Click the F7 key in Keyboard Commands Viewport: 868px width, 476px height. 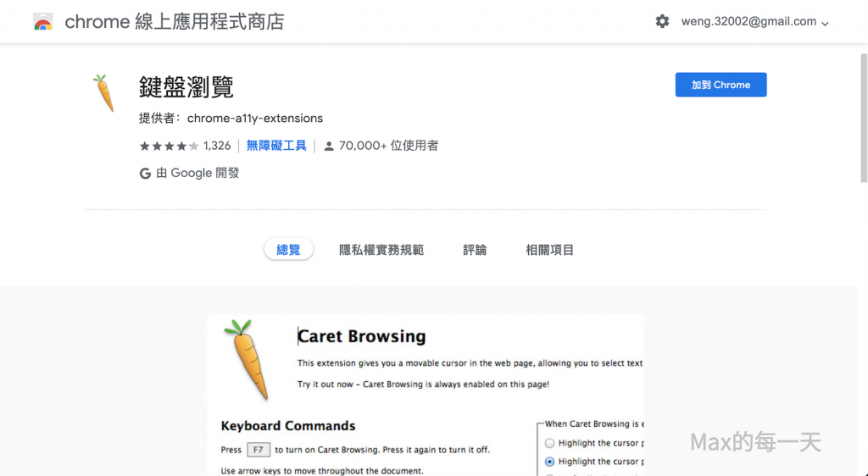[x=258, y=450]
